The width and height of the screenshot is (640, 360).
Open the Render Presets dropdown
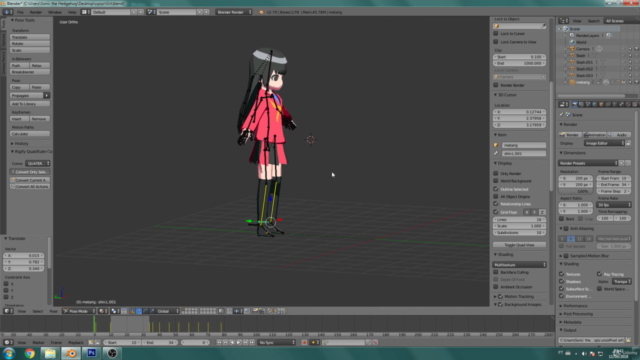click(588, 163)
